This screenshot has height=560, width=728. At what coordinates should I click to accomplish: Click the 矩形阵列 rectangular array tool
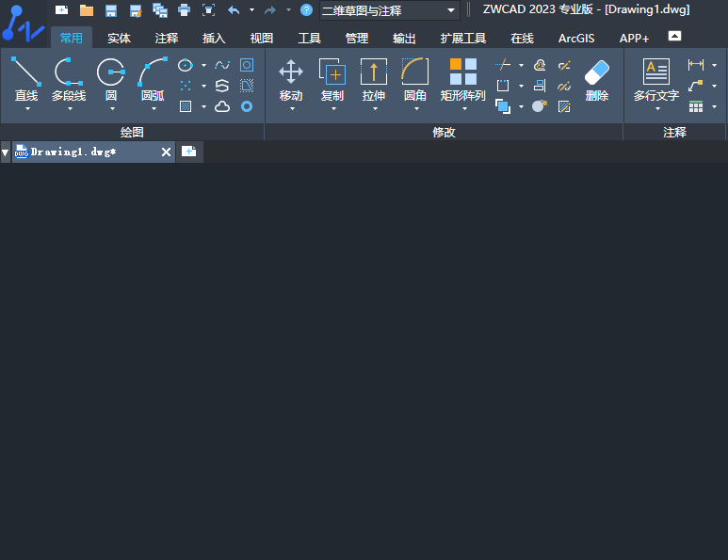click(x=463, y=79)
